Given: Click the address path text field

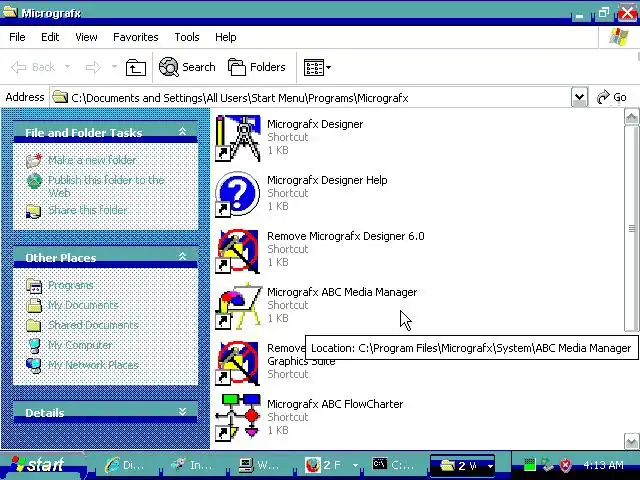Looking at the screenshot, I should (x=310, y=98).
